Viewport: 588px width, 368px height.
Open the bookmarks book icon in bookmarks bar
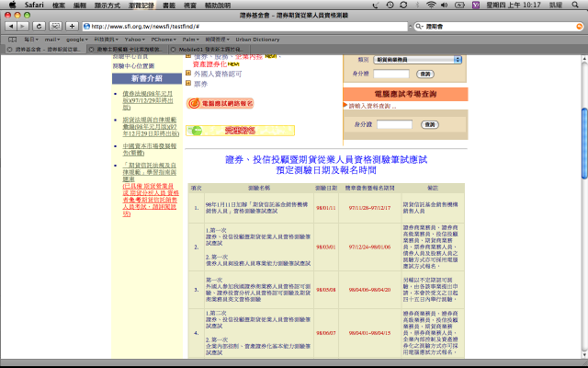click(x=12, y=40)
